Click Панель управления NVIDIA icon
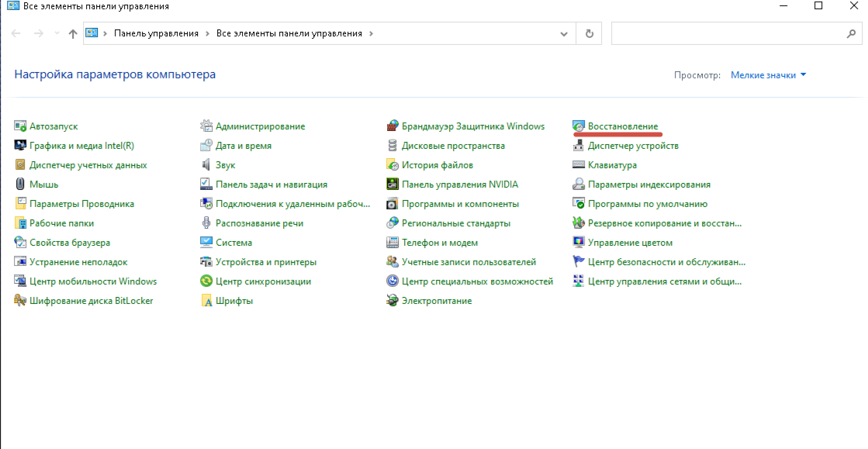868x449 pixels. tap(392, 185)
